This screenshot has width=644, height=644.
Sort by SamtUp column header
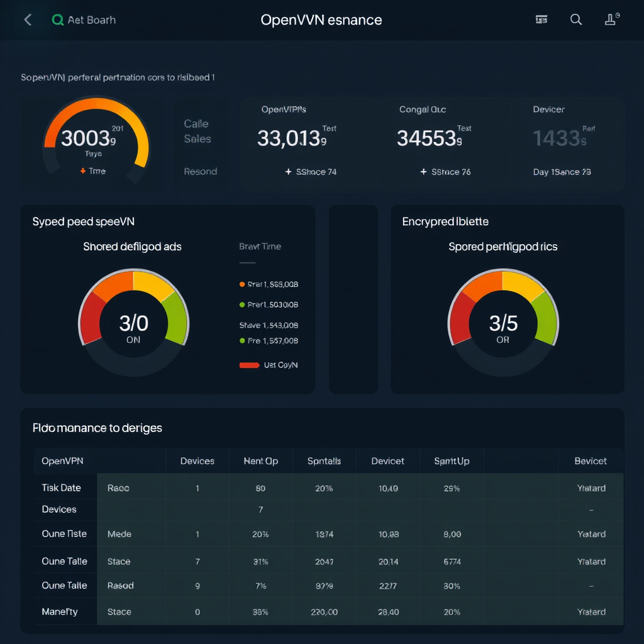coord(452,461)
